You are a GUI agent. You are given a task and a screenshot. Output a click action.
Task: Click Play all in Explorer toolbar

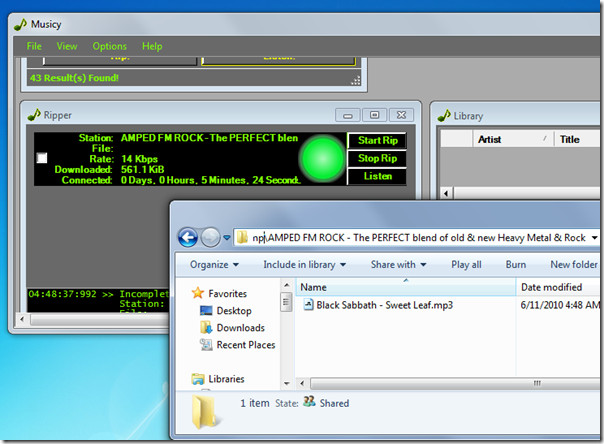click(466, 265)
